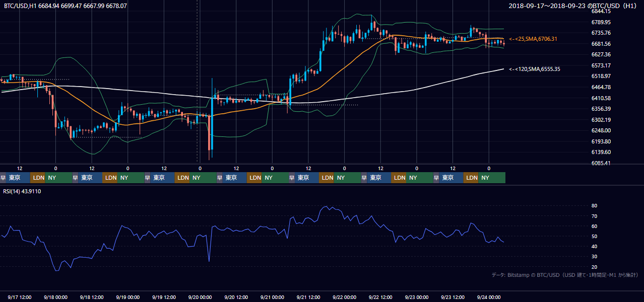644x302 pixels.
Task: Click the 9/22 12:00 date label
Action: [380, 297]
